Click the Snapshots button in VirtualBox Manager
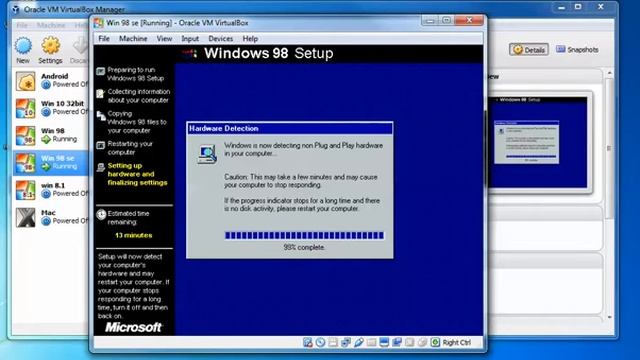Screen dimensions: 640x360 click(x=577, y=50)
